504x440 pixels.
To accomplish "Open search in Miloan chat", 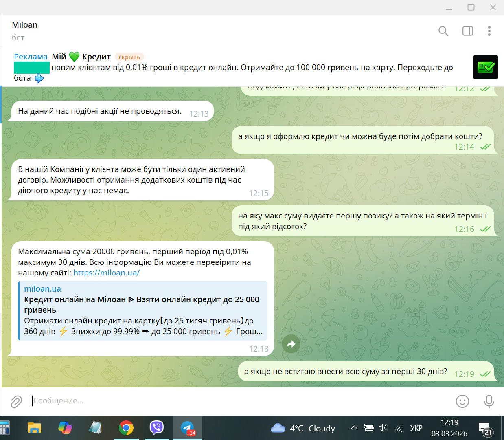I will pos(443,31).
